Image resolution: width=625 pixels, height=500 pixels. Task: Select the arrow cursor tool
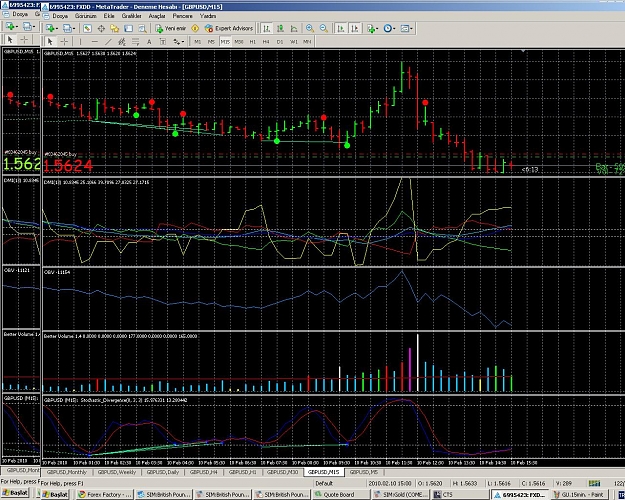[50, 41]
